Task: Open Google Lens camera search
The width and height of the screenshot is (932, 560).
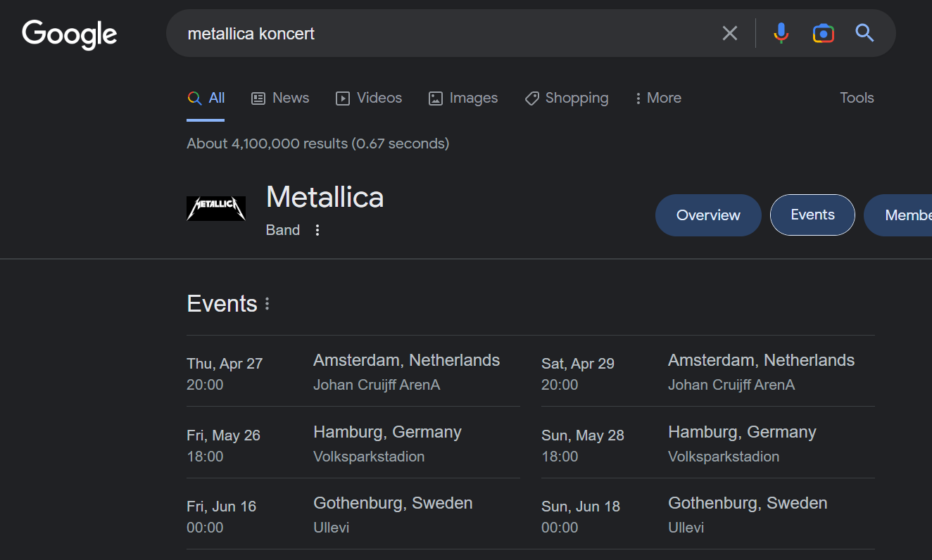Action: point(823,33)
